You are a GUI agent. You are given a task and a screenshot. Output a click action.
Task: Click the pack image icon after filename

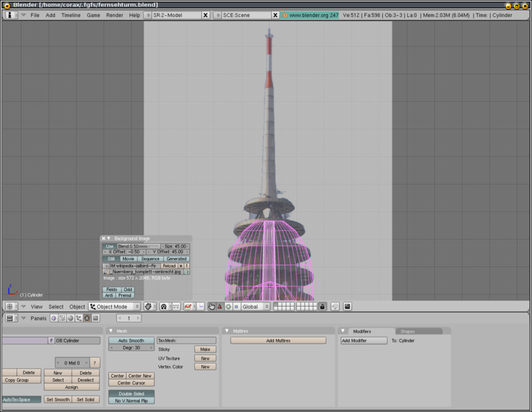pos(187,271)
